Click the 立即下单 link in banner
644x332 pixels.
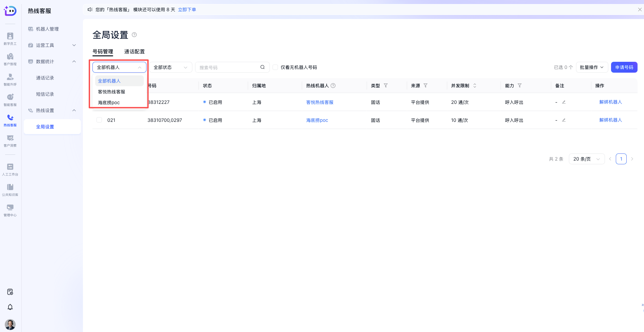coord(187,10)
